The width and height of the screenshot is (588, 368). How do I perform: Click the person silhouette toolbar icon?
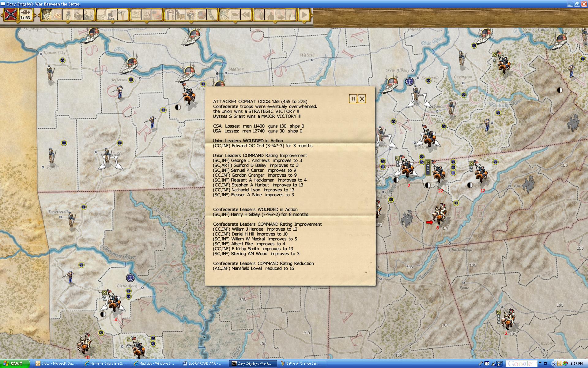click(x=270, y=14)
